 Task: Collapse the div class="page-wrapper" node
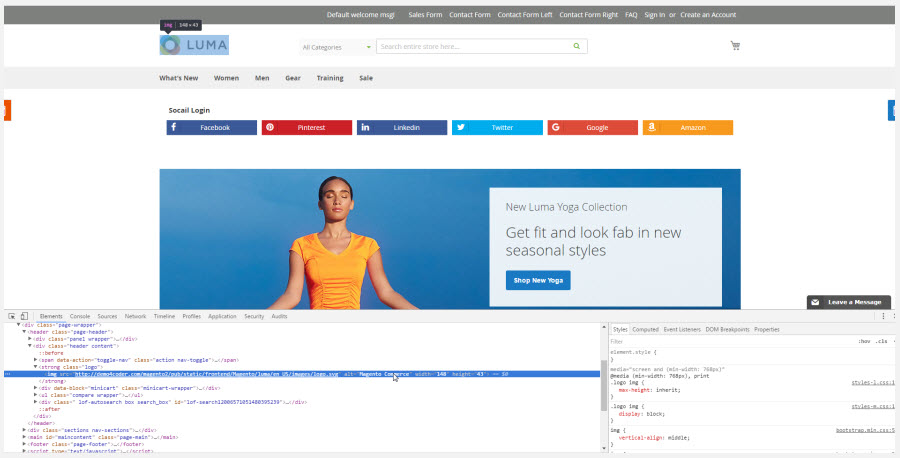point(18,325)
